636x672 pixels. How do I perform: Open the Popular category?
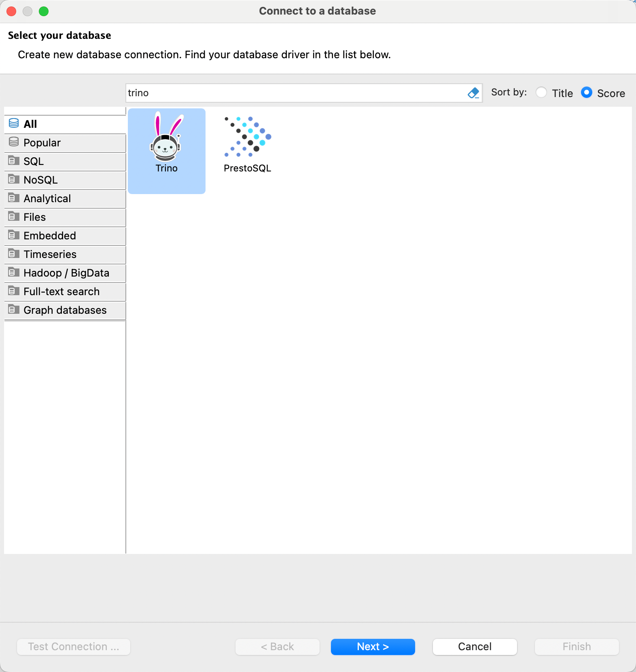click(65, 143)
